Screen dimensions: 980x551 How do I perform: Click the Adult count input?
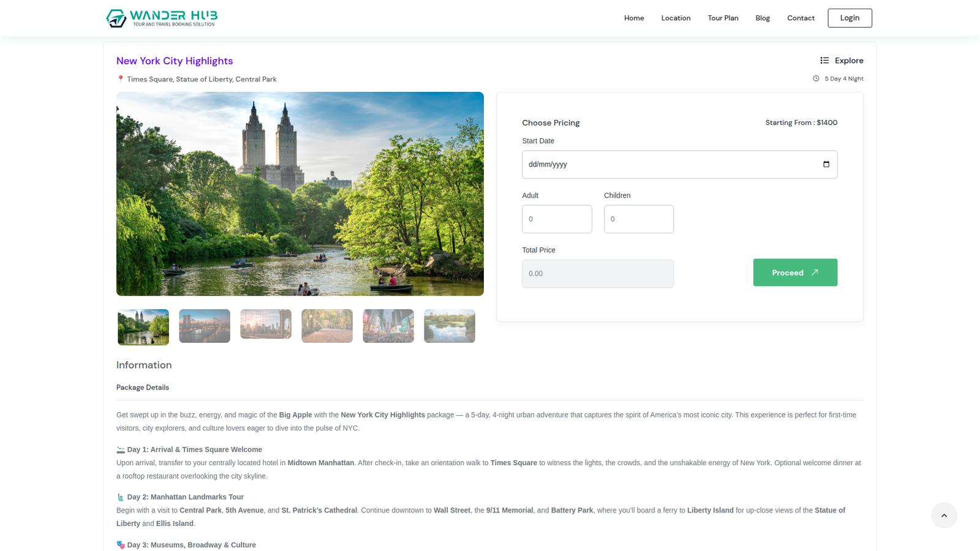click(x=557, y=219)
